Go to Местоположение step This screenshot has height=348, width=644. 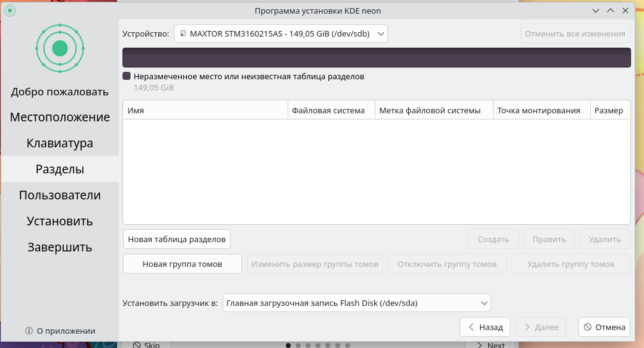click(60, 117)
